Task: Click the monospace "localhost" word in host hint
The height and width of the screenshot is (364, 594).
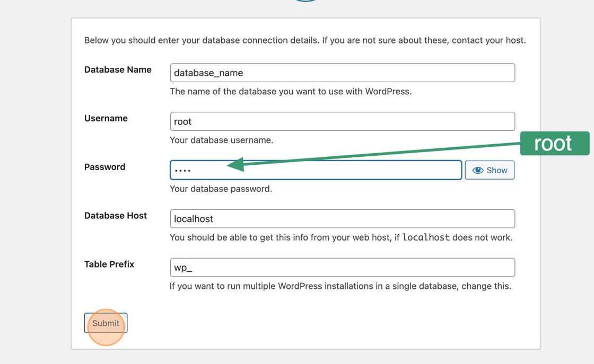Action: [426, 237]
